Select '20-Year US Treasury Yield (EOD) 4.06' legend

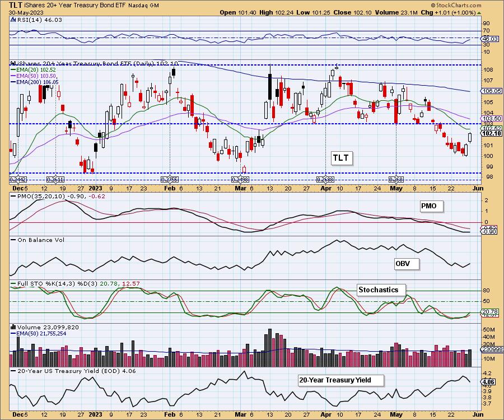73,371
